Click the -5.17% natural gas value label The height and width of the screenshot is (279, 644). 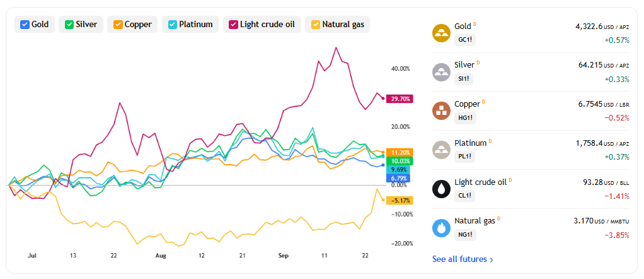click(x=400, y=200)
